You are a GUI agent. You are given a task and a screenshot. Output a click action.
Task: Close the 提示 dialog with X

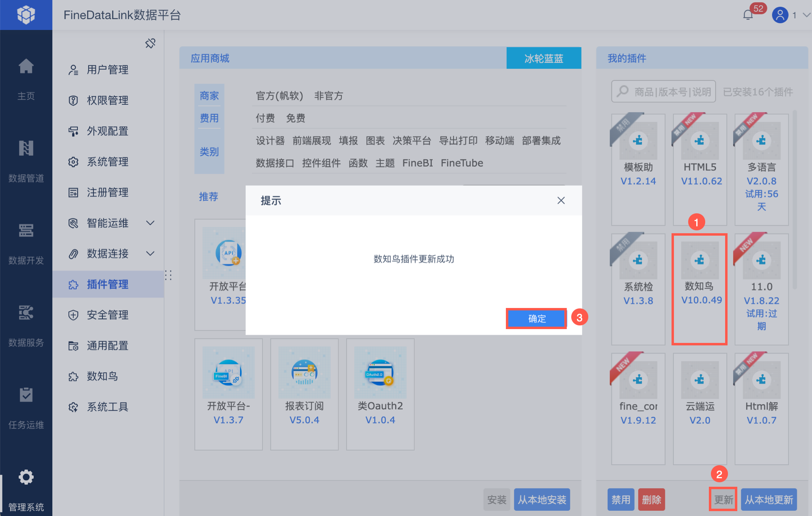pos(561,200)
